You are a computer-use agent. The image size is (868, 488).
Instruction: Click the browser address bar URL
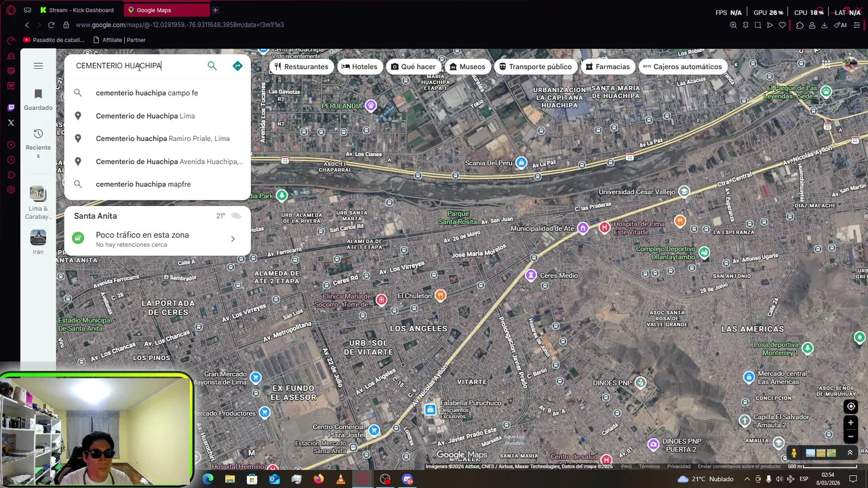[x=180, y=25]
